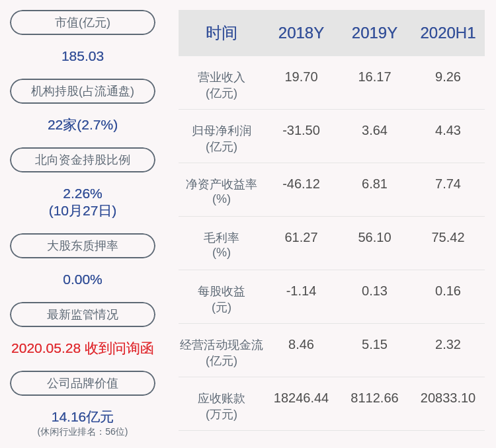Select the 16.17 revenue cell

[x=374, y=77]
